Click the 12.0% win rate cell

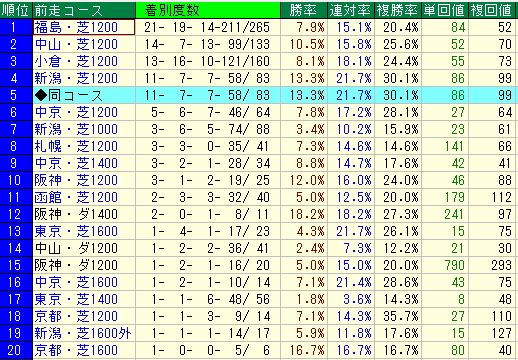click(304, 180)
